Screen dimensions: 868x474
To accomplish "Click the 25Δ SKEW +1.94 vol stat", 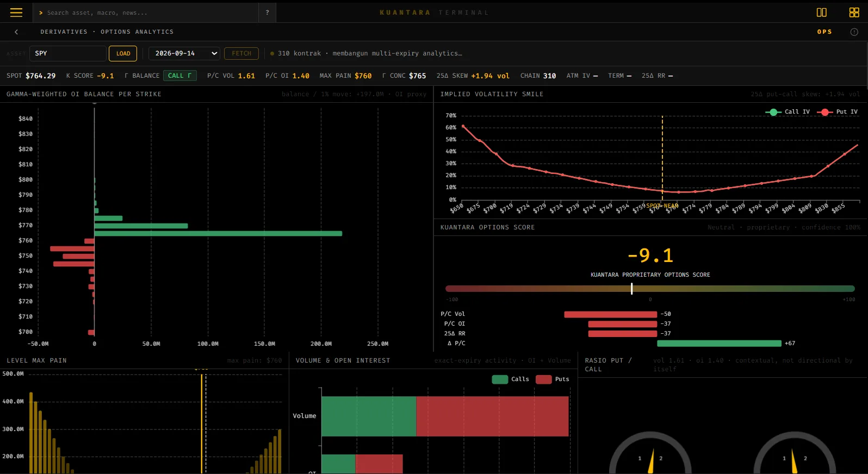I will tap(473, 76).
